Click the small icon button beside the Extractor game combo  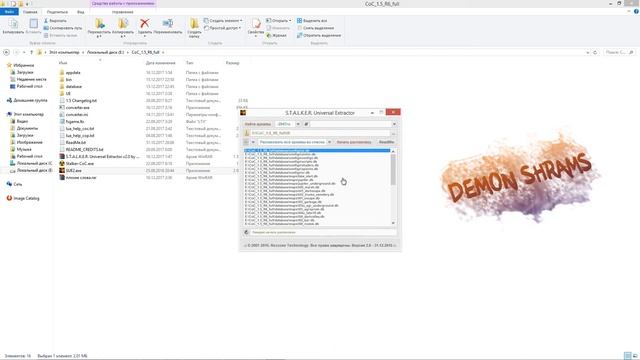pos(306,124)
